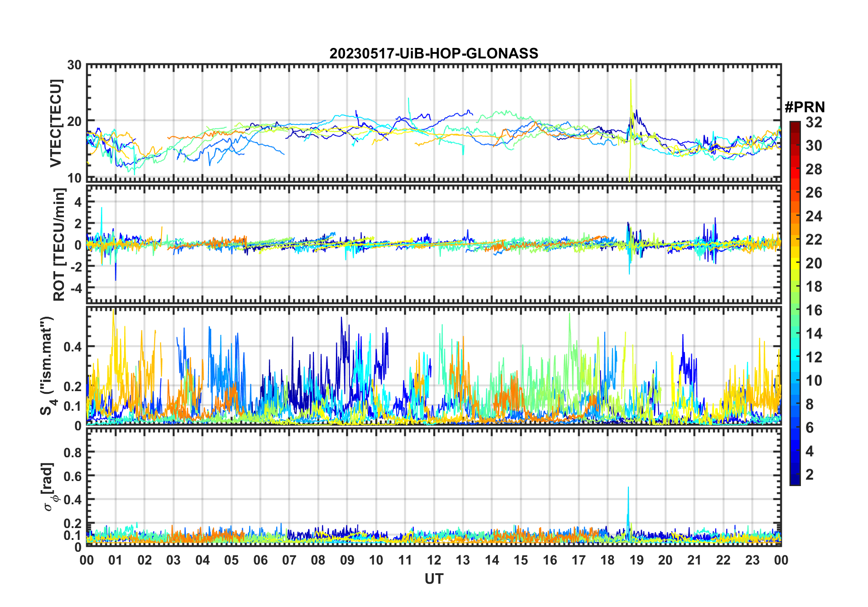
Task: Click the PRN colorbar strip
Action: [x=795, y=303]
